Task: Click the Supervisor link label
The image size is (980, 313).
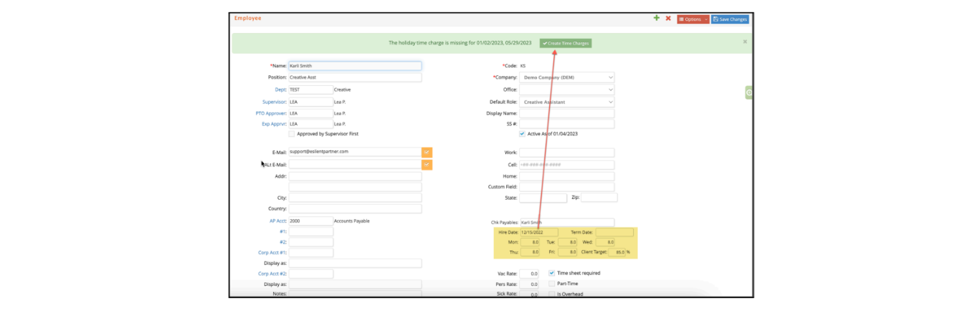Action: point(275,102)
